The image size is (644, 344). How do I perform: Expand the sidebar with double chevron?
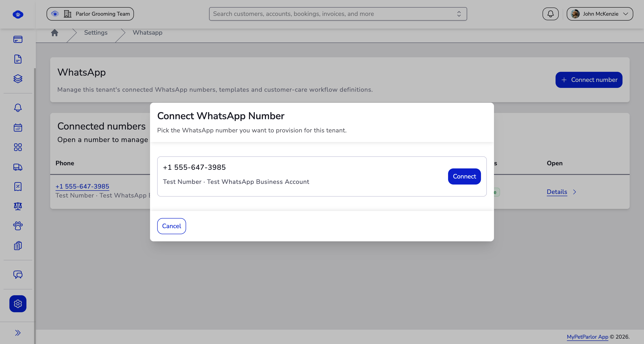click(18, 333)
